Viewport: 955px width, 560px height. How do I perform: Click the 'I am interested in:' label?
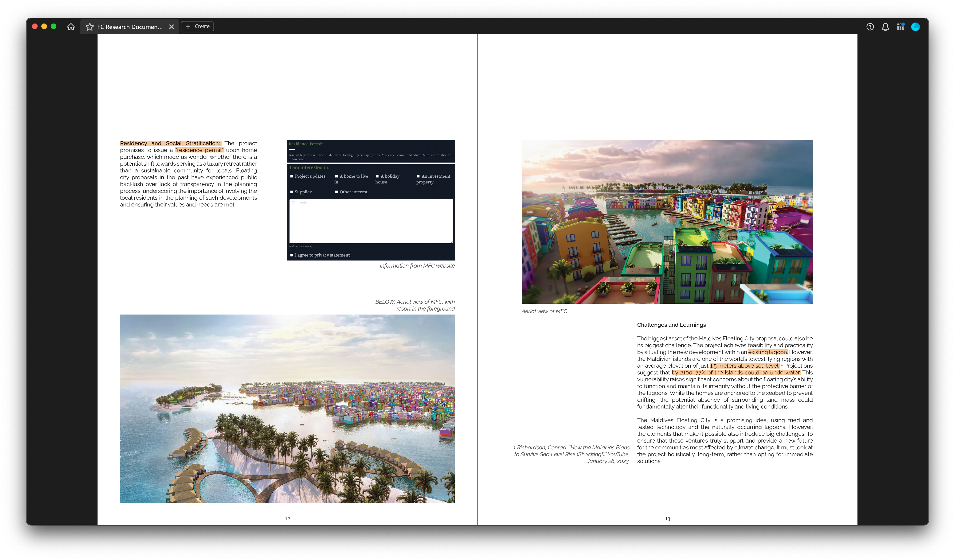coord(309,167)
